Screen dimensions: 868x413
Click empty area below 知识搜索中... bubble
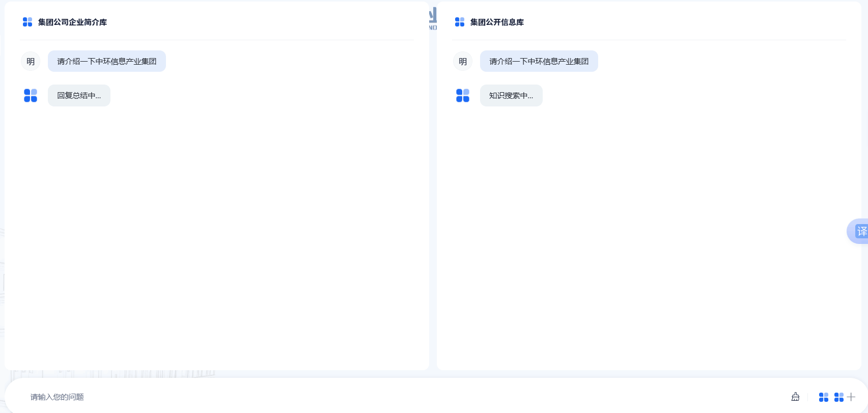647,229
